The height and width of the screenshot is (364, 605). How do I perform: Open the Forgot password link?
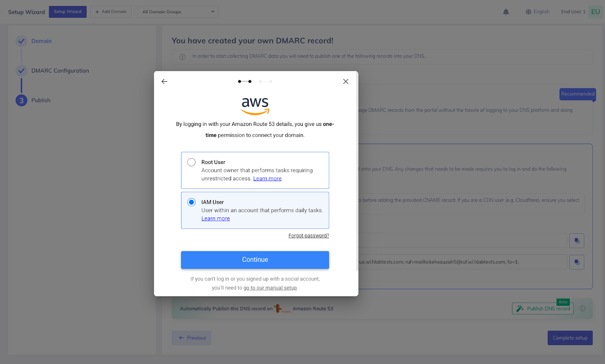(309, 235)
